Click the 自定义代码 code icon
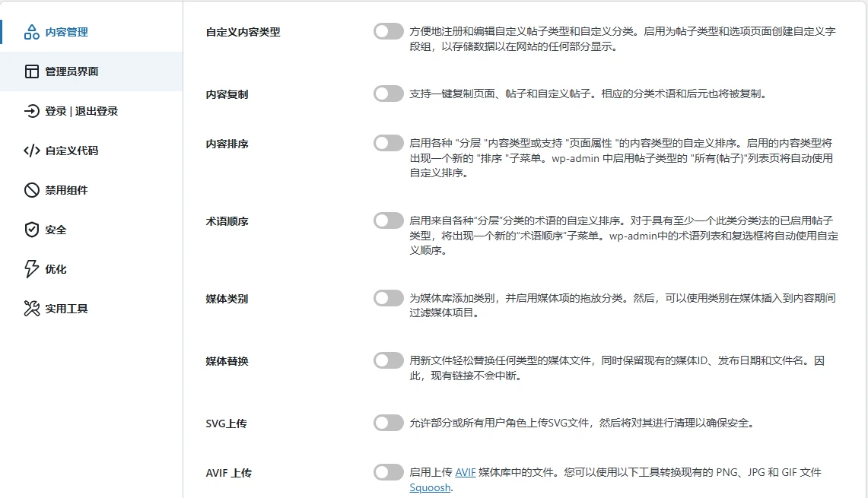 pos(31,151)
